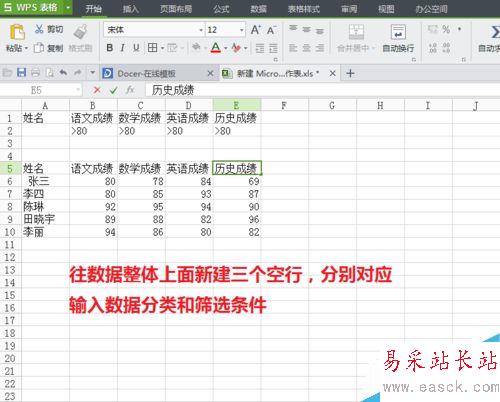The image size is (500, 402).
Task: Toggle bold formatting with B
Action: coord(110,48)
